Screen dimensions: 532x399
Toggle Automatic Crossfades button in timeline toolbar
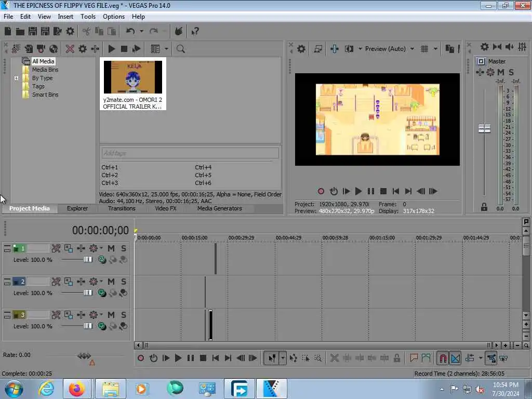click(455, 358)
